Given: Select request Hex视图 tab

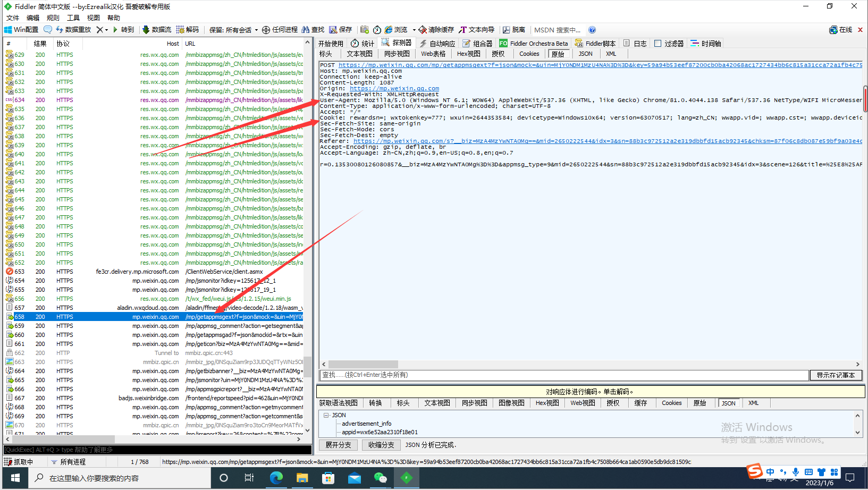Looking at the screenshot, I should [469, 54].
